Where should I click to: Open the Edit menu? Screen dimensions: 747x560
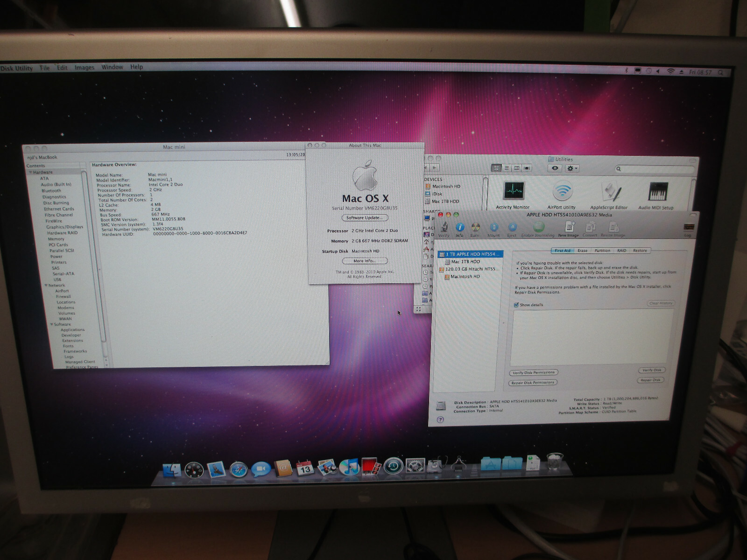(x=62, y=68)
